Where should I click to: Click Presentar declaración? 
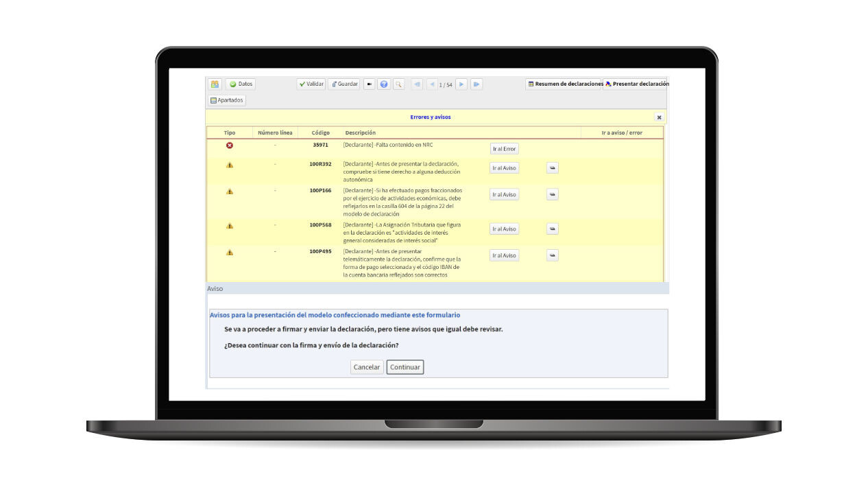(x=636, y=84)
